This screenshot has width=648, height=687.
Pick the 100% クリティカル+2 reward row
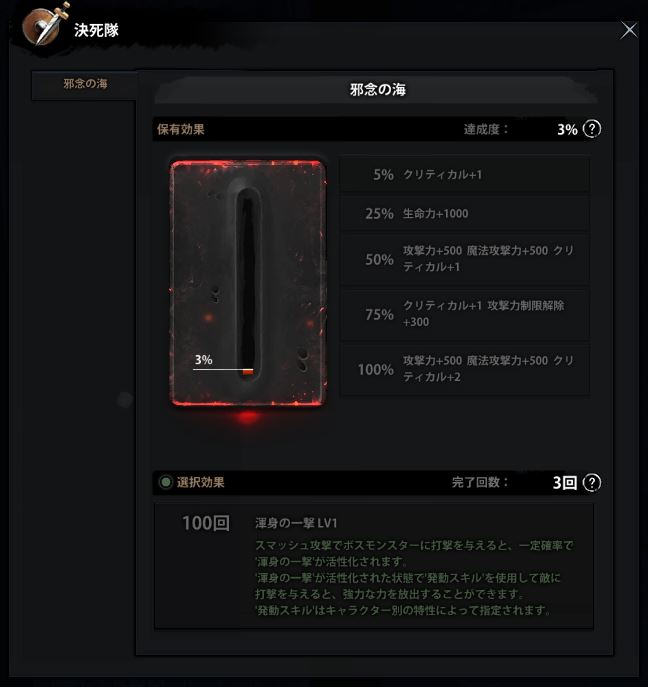pyautogui.click(x=465, y=369)
